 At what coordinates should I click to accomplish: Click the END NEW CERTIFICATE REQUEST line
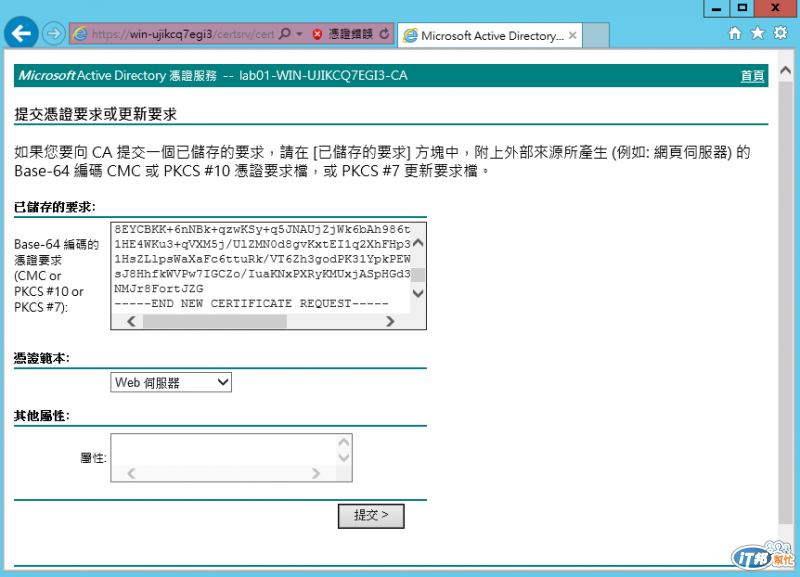click(x=252, y=304)
